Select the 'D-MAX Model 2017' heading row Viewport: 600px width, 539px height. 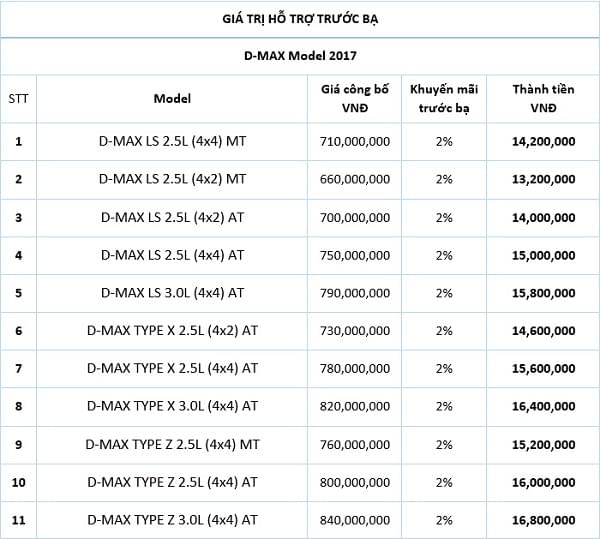pyautogui.click(x=301, y=54)
